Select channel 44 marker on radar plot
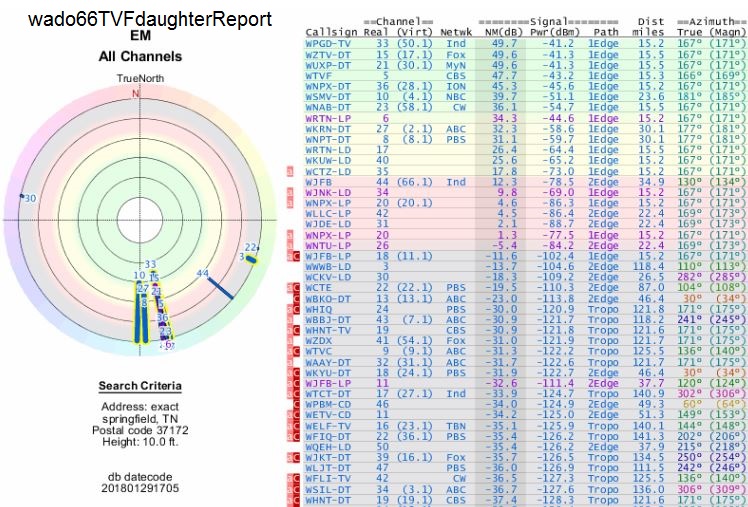 pyautogui.click(x=203, y=273)
